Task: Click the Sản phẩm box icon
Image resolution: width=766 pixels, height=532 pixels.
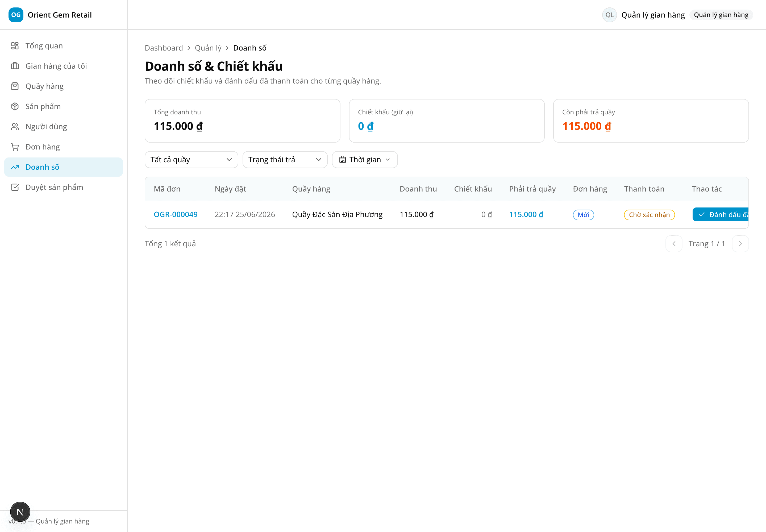Action: pos(15,106)
